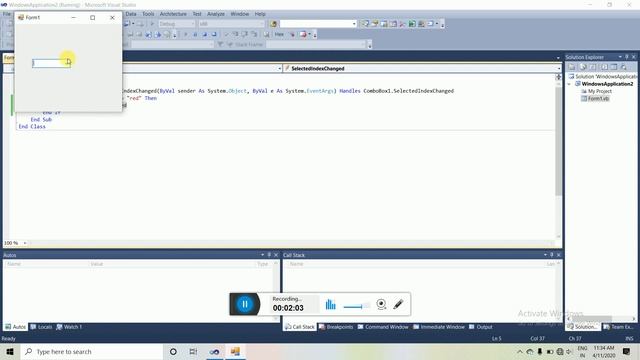Click the Solution Explorer Refresh icon
The image size is (640, 360).
coord(593,67)
